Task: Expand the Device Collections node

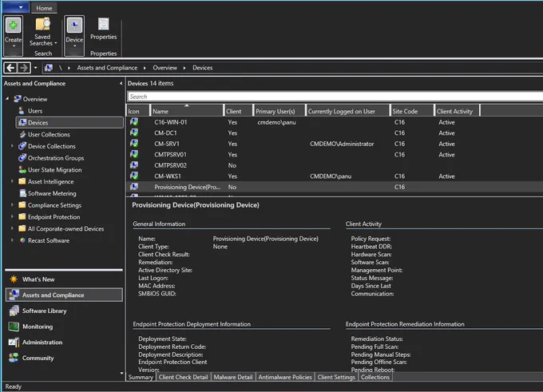Action: pos(12,146)
